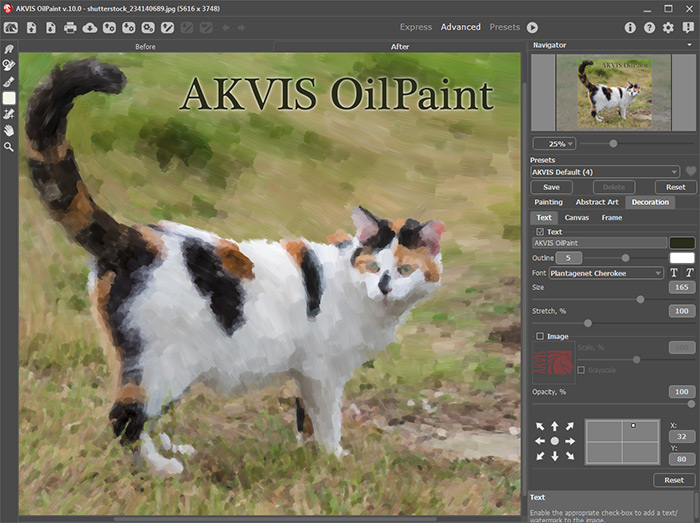Screen dimensions: 700x523
Task: Toggle italic text style icon
Action: tap(689, 273)
